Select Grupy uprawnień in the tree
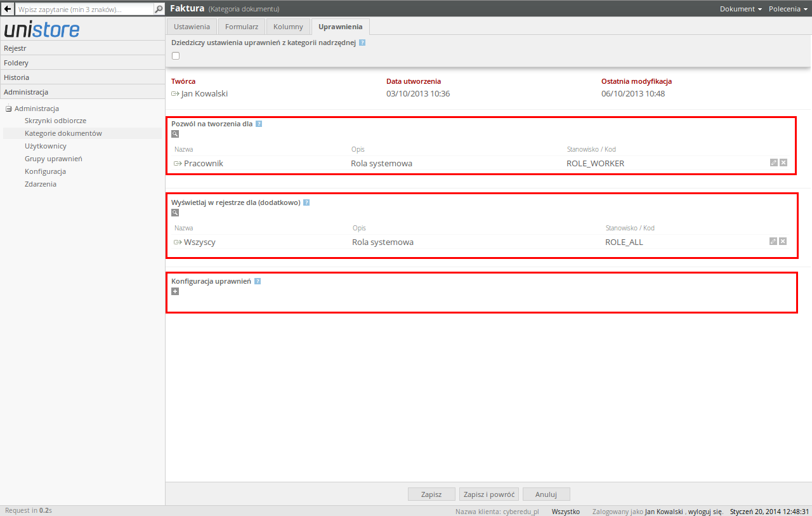Viewport: 812px width, 516px height. pyautogui.click(x=53, y=159)
